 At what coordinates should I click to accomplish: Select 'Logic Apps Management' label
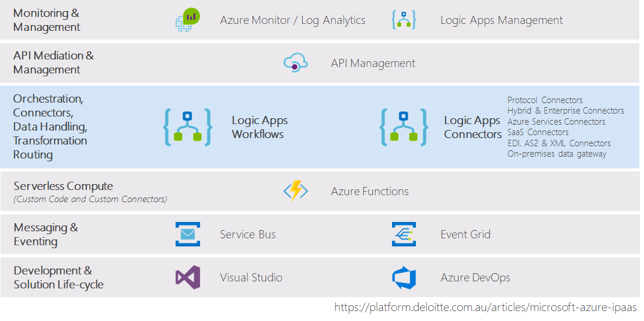tap(502, 20)
